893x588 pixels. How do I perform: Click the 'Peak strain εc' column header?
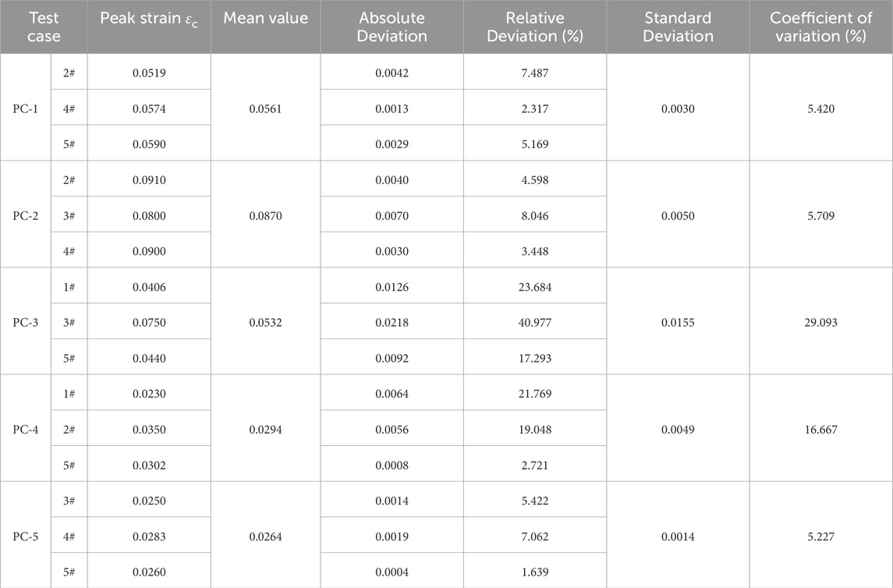[x=149, y=27]
